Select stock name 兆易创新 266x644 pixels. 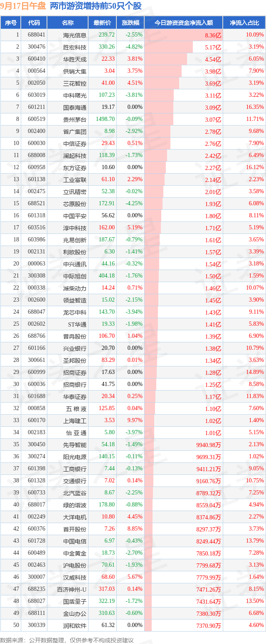pyautogui.click(x=75, y=240)
